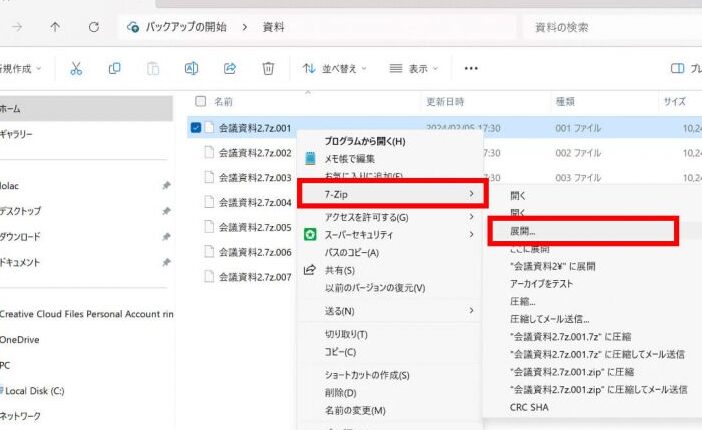Click the Rename icon in toolbar
The width and height of the screenshot is (702, 430).
point(191,68)
